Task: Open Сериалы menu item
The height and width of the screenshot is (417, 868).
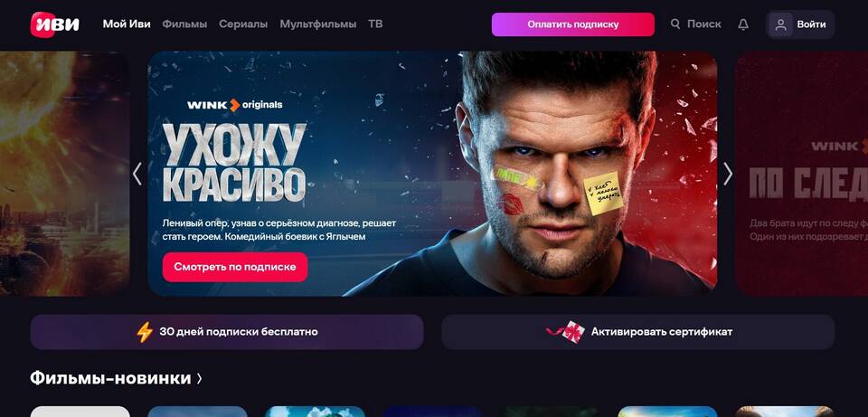Action: [x=243, y=24]
